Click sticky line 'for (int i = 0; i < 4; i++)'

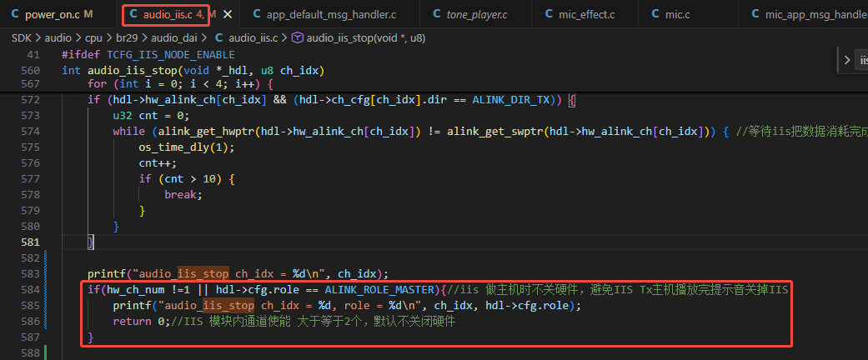180,84
